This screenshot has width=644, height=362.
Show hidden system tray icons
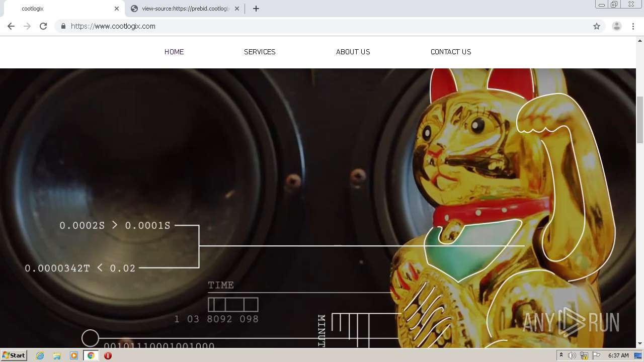[561, 355]
